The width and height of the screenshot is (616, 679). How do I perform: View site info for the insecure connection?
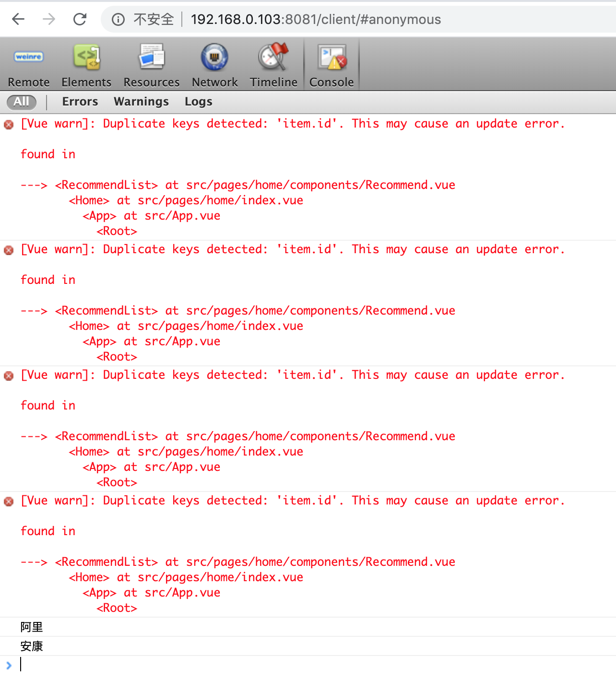tap(143, 19)
